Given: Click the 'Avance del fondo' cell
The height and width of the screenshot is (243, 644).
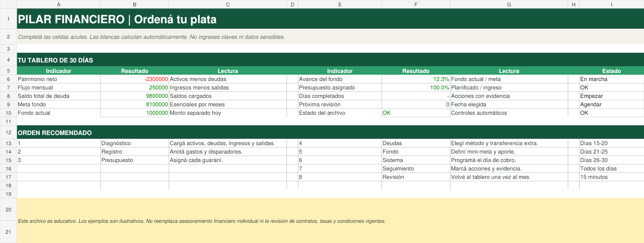Looking at the screenshot, I should 340,79.
